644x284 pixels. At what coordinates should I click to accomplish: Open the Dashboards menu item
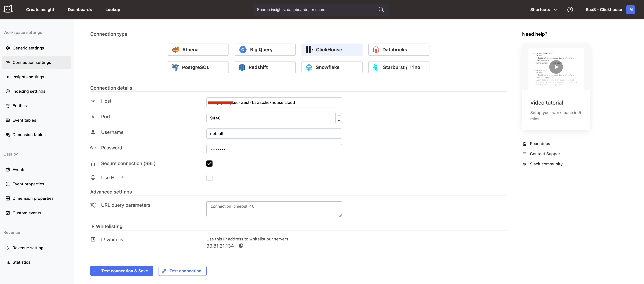tap(80, 9)
